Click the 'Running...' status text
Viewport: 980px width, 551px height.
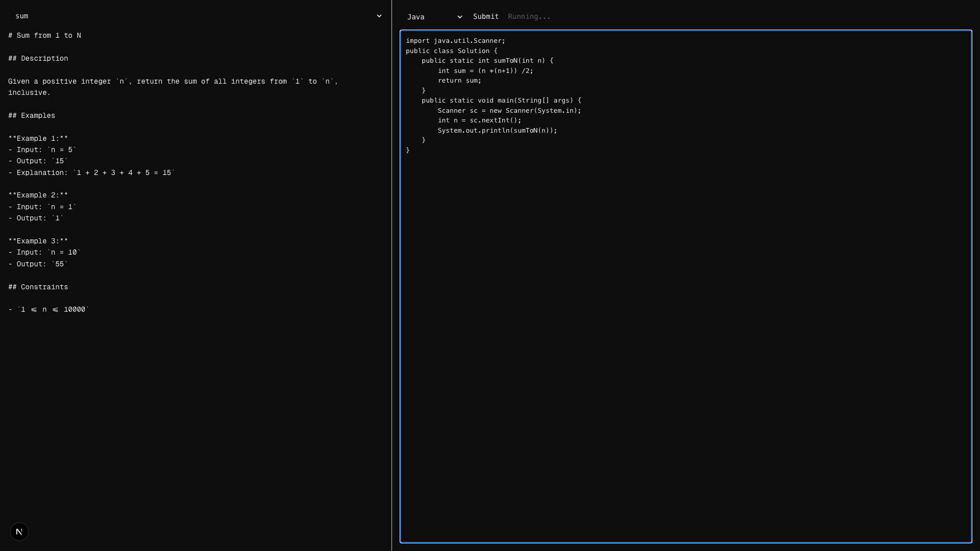coord(529,17)
